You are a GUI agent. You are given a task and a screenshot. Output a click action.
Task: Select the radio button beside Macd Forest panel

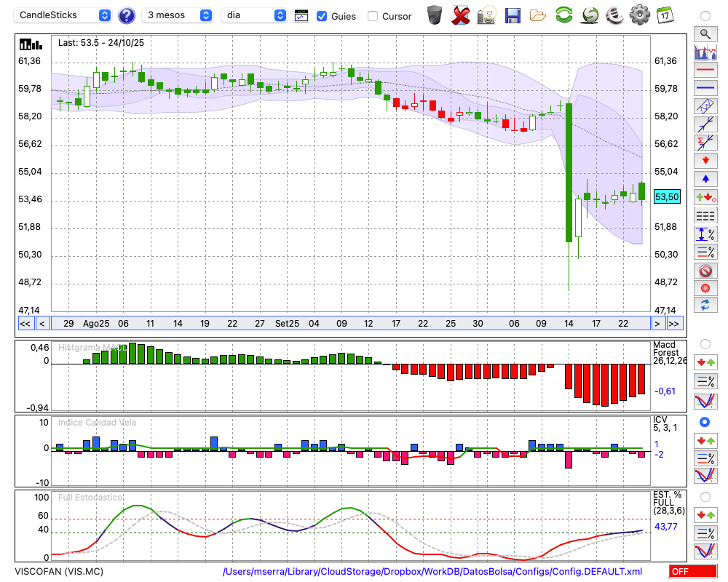[x=705, y=343]
